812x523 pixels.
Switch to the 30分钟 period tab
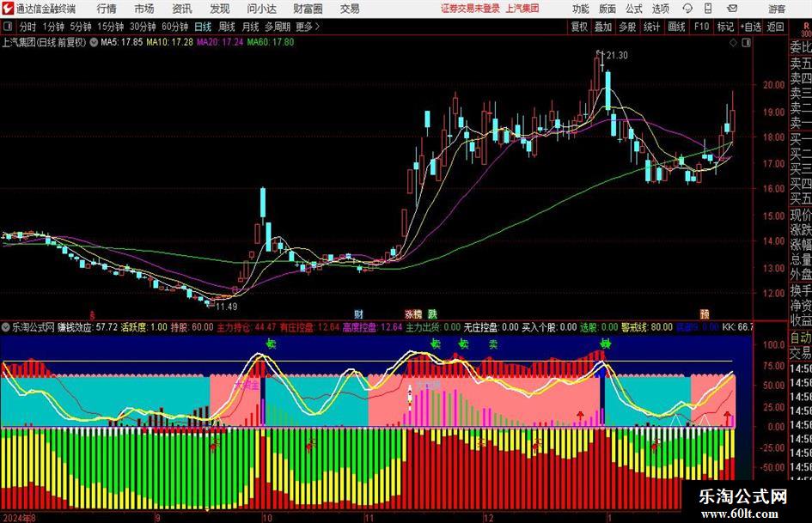click(143, 27)
